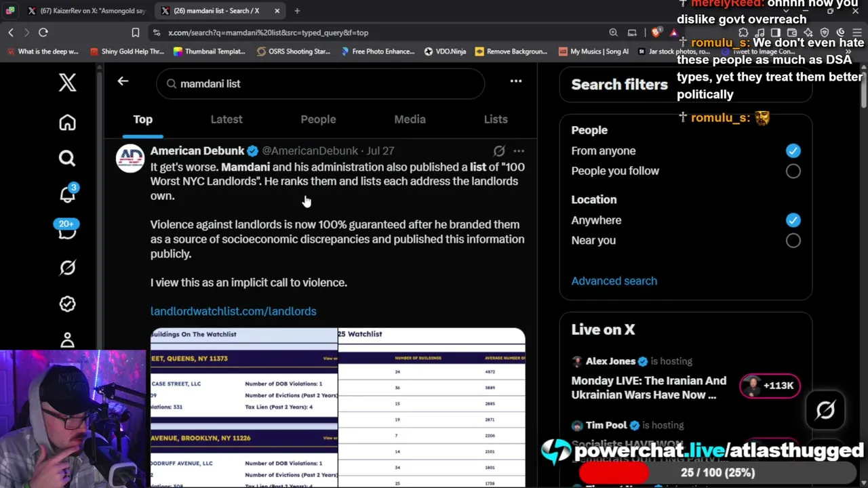Click the search magnifier inside the X search box
The image size is (868, 488).
[172, 83]
